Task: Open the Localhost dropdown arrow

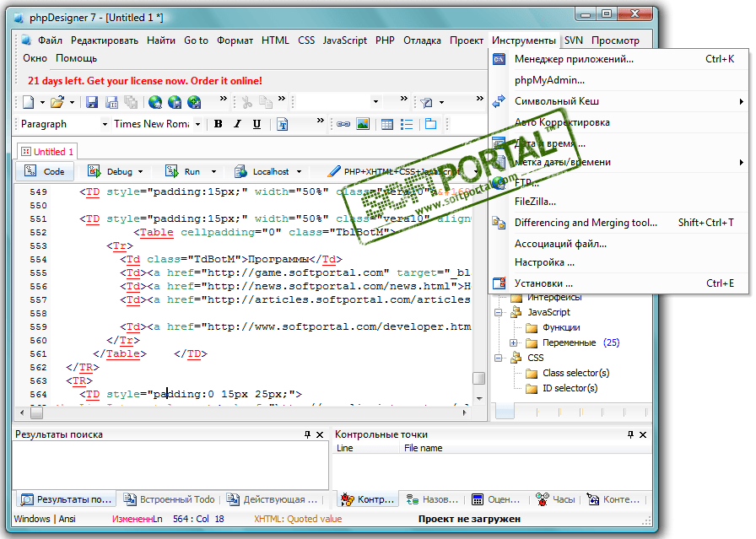Action: [299, 171]
